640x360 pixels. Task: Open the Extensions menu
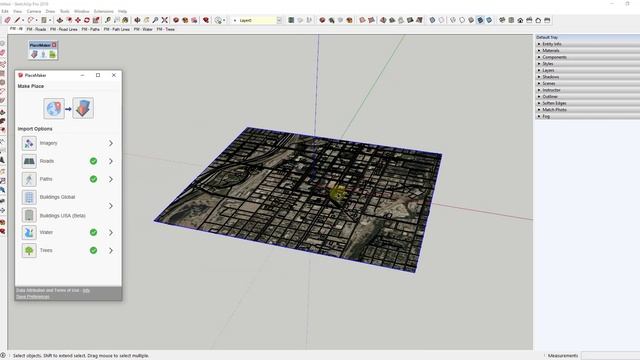[x=104, y=11]
